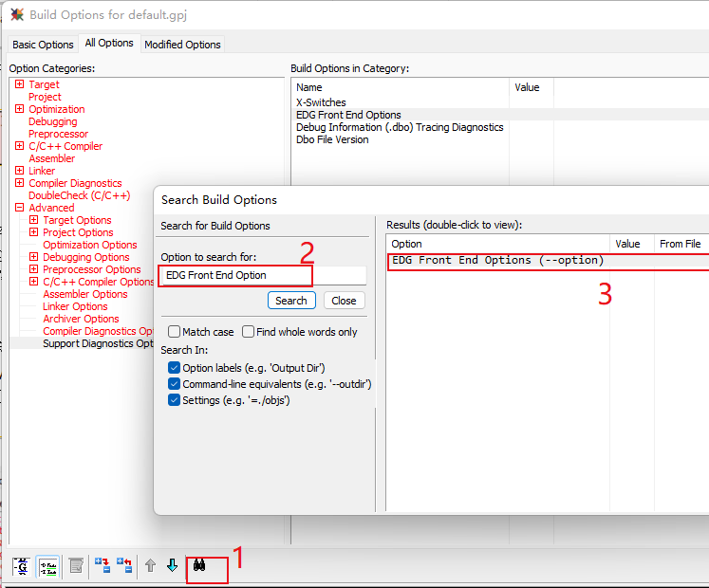Click the collapse all categories icon
This screenshot has width=709, height=588.
pos(123,565)
